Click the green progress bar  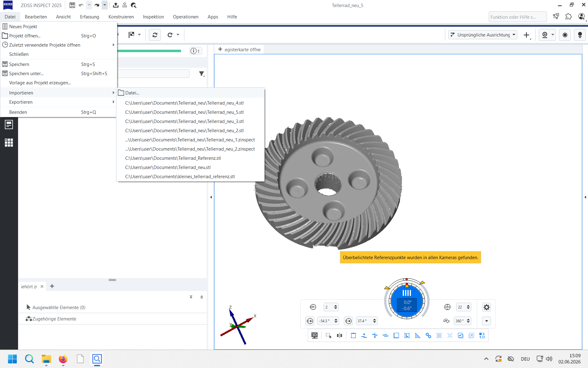(x=149, y=51)
